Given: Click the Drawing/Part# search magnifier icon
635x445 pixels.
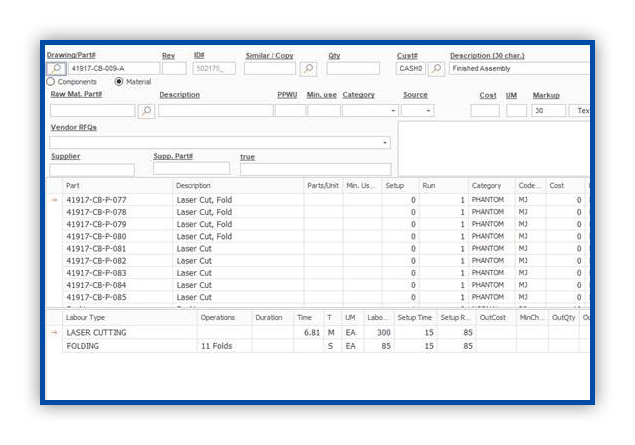Looking at the screenshot, I should (x=56, y=68).
